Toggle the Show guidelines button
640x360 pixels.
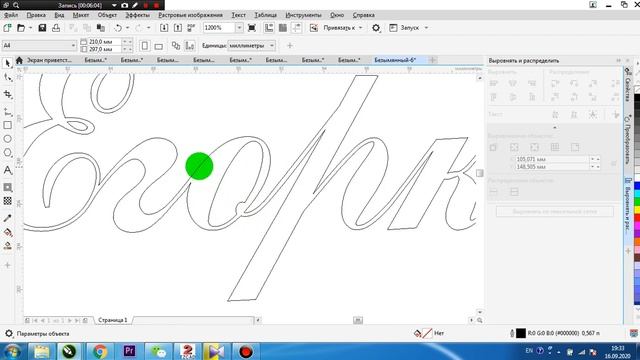click(296, 28)
